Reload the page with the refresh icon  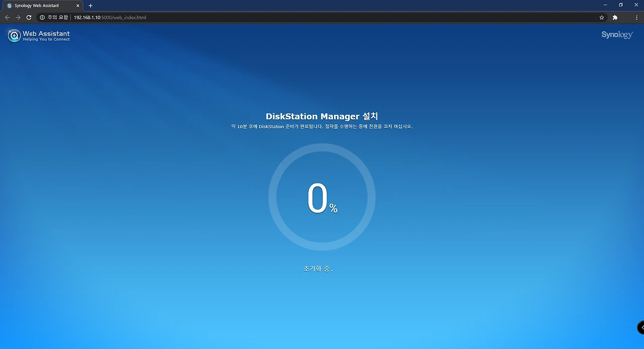click(x=29, y=18)
